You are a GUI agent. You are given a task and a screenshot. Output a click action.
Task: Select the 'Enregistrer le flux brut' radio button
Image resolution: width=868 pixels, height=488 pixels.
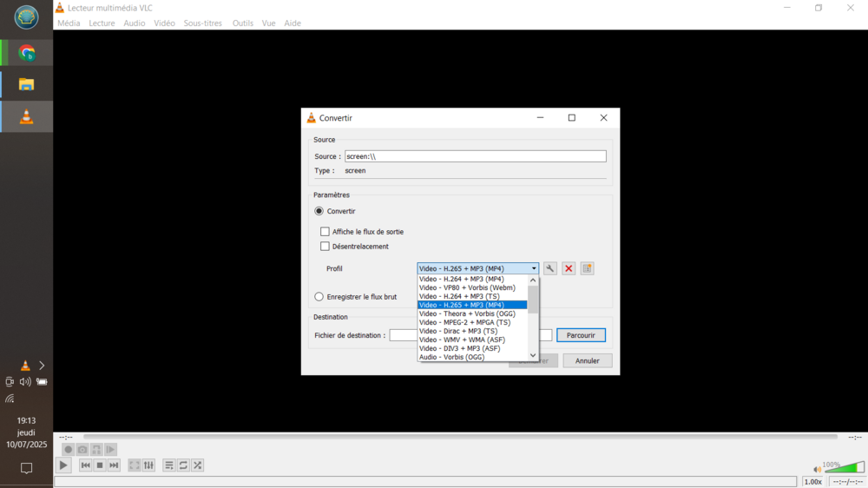319,297
